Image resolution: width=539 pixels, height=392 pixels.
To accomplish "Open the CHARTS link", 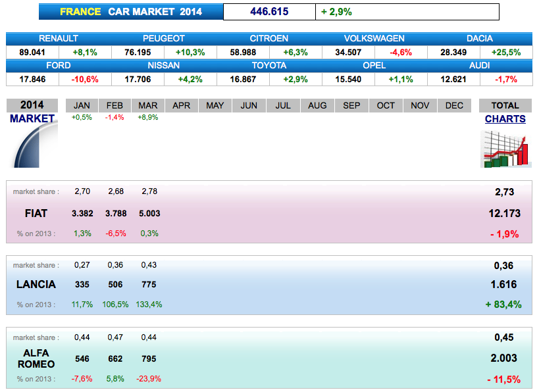I will 505,119.
